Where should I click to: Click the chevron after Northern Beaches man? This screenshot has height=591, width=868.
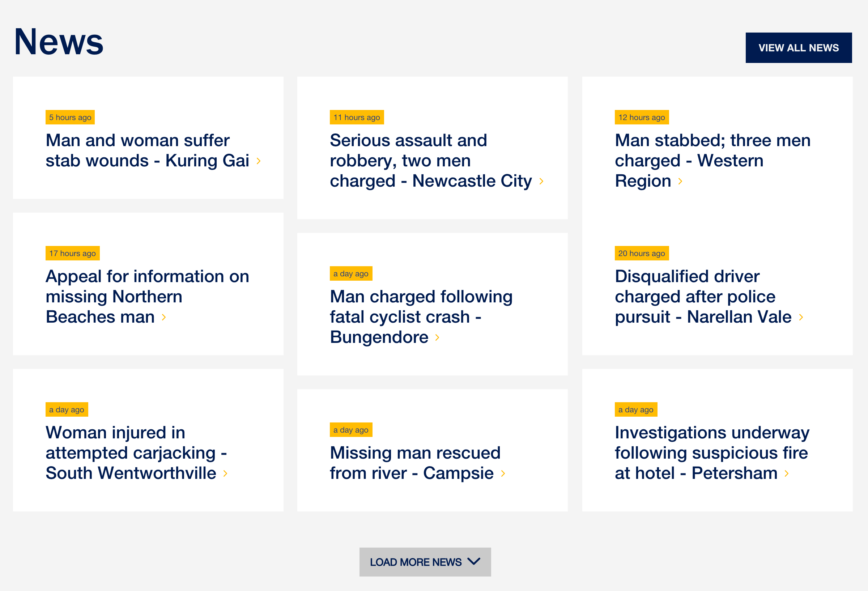pos(163,318)
